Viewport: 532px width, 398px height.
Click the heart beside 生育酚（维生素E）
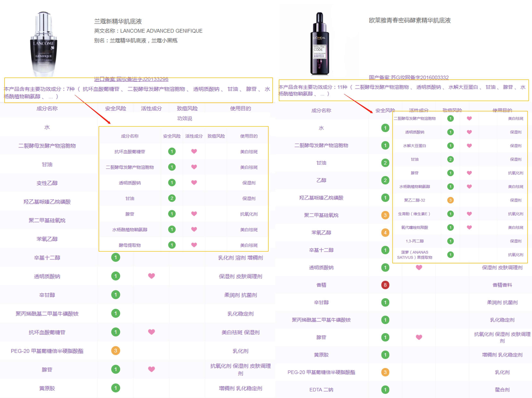click(x=469, y=214)
